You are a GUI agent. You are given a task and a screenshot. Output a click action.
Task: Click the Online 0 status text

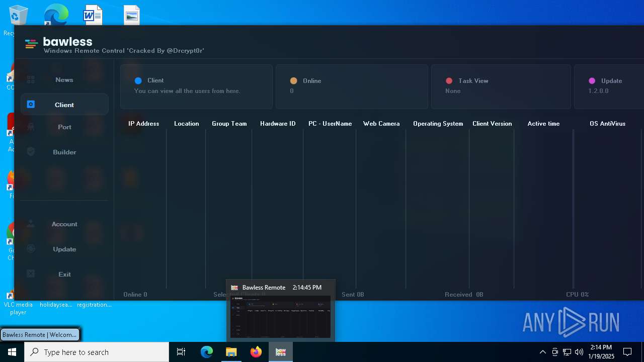[135, 295]
